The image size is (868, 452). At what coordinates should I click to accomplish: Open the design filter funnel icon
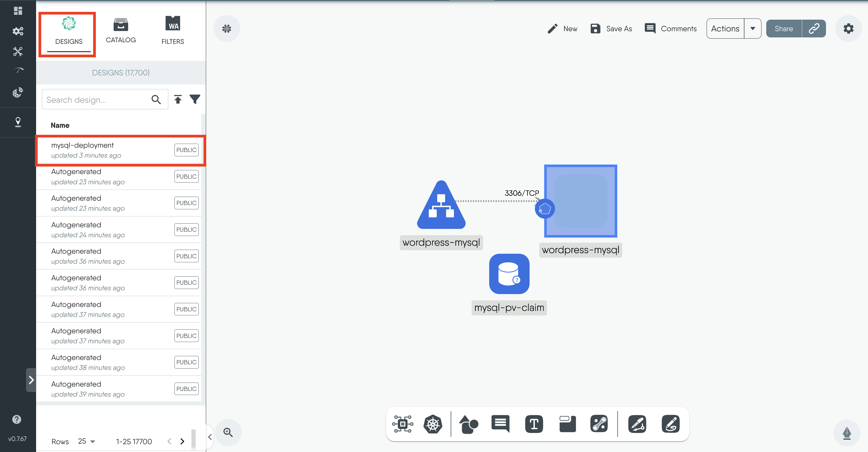click(195, 99)
